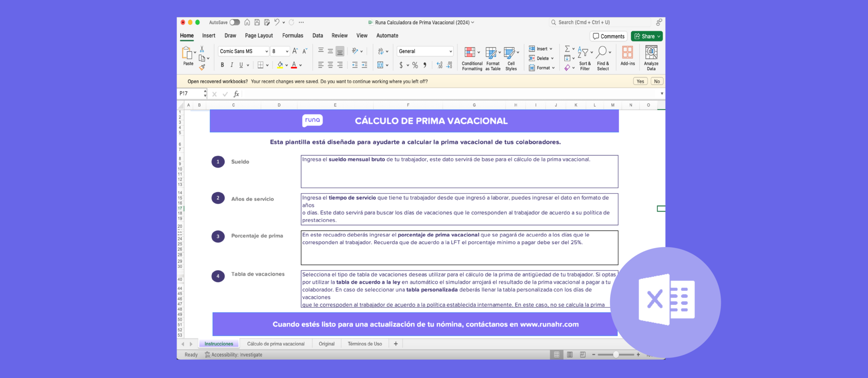
Task: Click Decrease Indent icon
Action: (355, 65)
